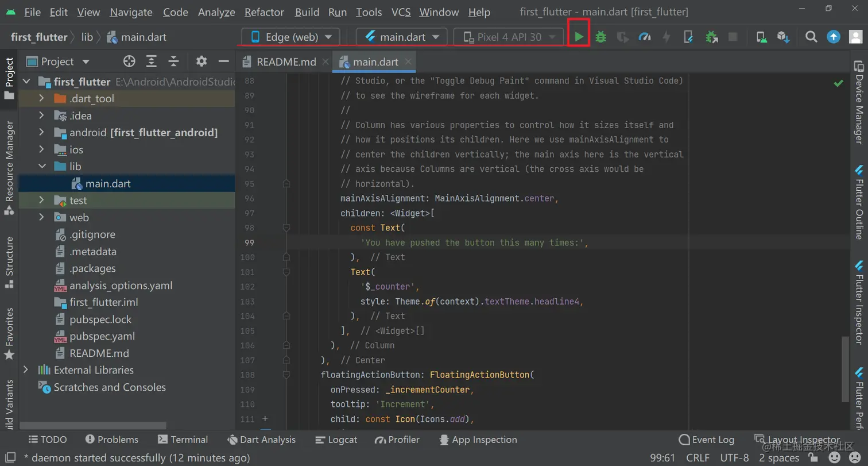868x466 pixels.
Task: Click the happy face feedback icon
Action: 835,458
